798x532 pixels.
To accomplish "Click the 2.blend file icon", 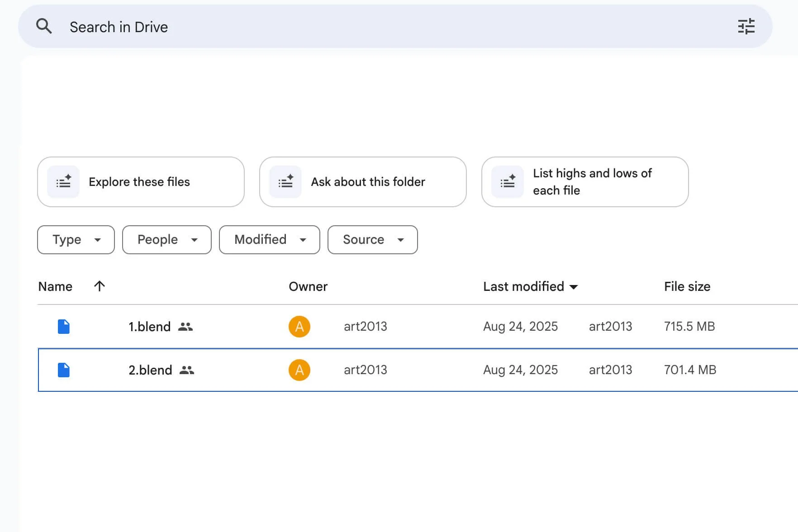I will tap(64, 370).
